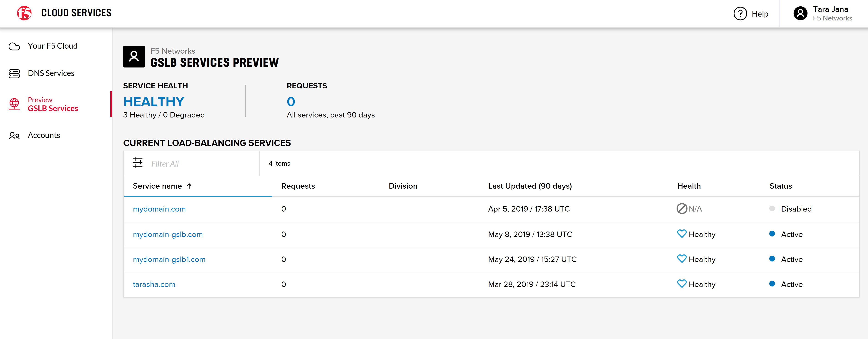
Task: Click the DNS Services server icon
Action: pyautogui.click(x=14, y=73)
